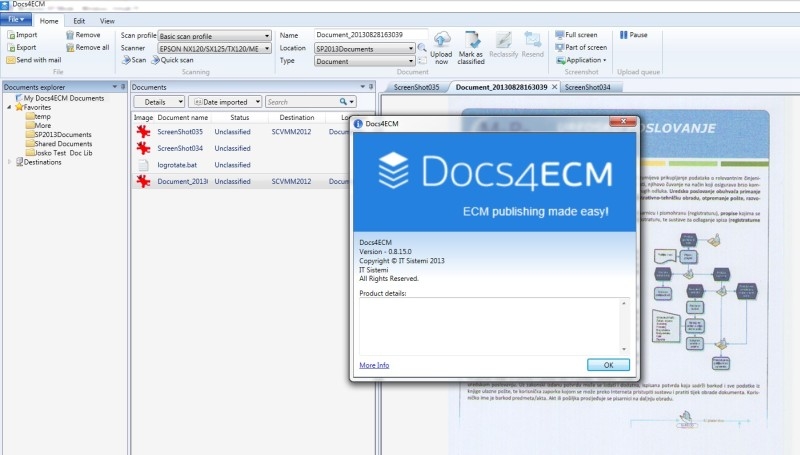Screen dimensions: 800x455
Task: Switch to the Edit ribbon tab
Action: coord(79,21)
